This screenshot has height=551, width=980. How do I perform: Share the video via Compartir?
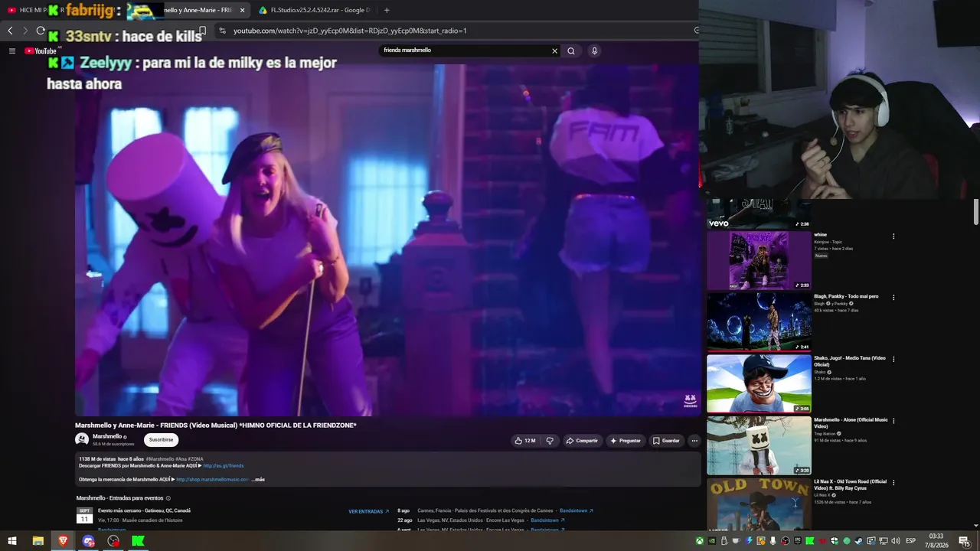(582, 441)
